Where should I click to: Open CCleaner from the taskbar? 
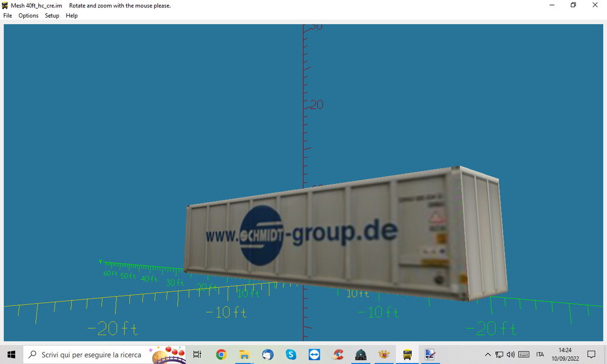[x=337, y=354]
